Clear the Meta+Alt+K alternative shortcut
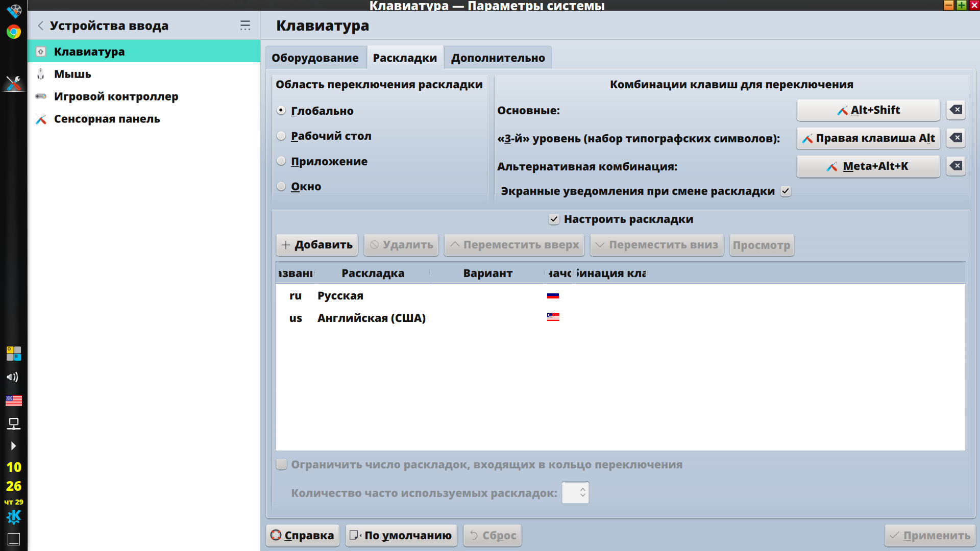The width and height of the screenshot is (980, 551). tap(955, 166)
